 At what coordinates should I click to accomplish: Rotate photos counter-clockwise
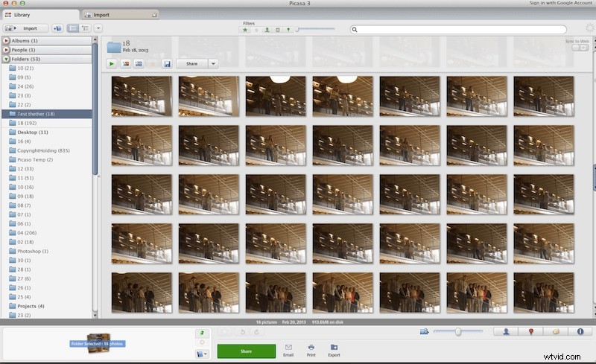coord(243,332)
